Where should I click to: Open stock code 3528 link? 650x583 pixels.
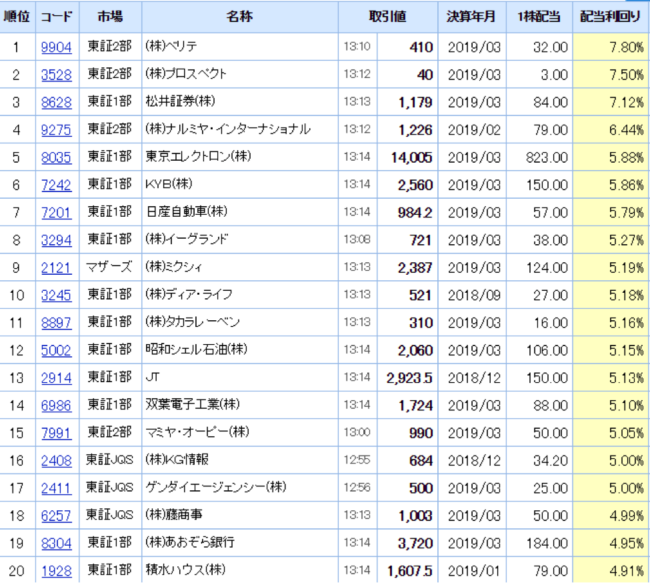(56, 74)
